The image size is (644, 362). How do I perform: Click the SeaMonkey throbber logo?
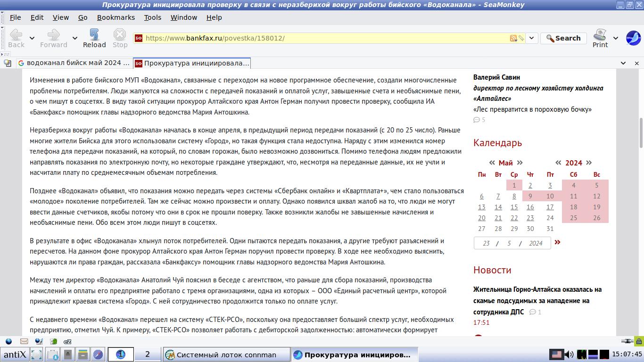(633, 38)
